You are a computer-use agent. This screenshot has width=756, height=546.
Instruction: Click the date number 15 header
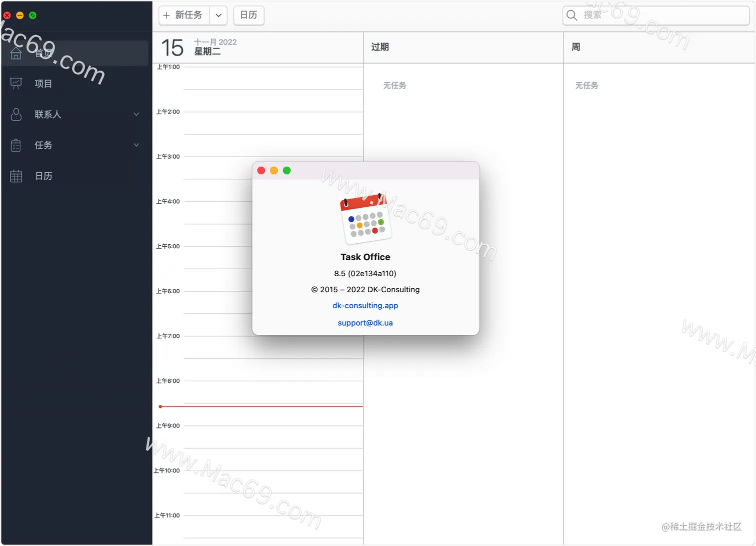point(172,48)
